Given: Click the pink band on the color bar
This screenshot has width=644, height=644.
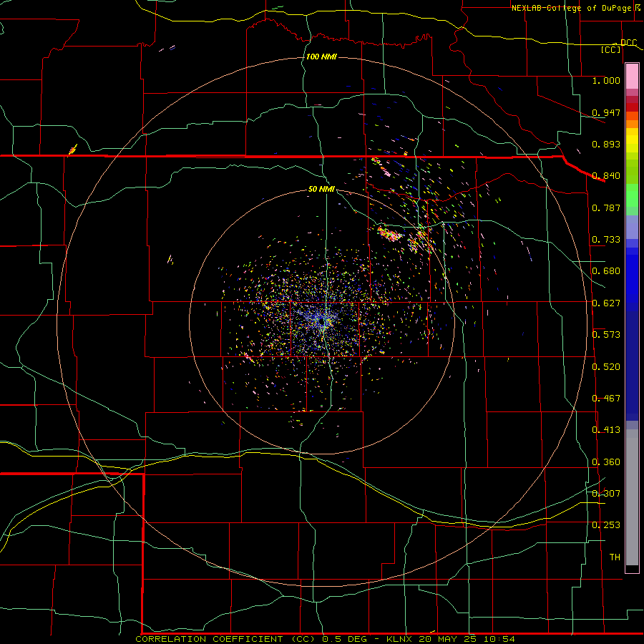Looking at the screenshot, I should coord(632,77).
